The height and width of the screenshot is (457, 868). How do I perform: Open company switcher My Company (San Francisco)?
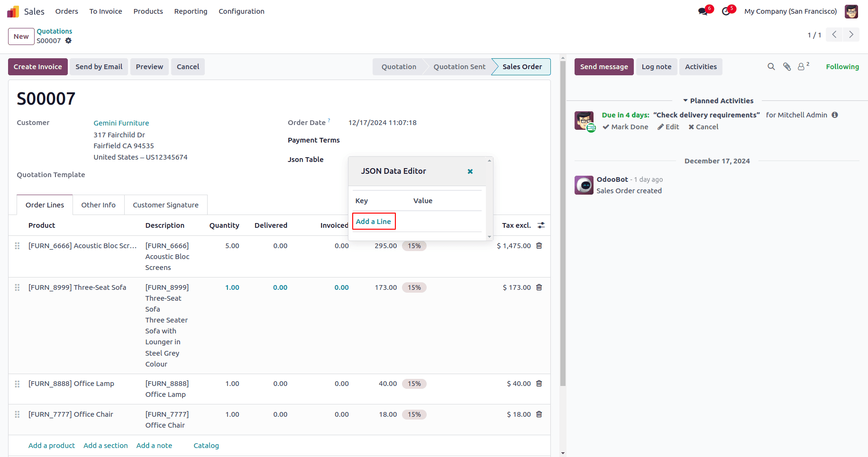click(791, 11)
